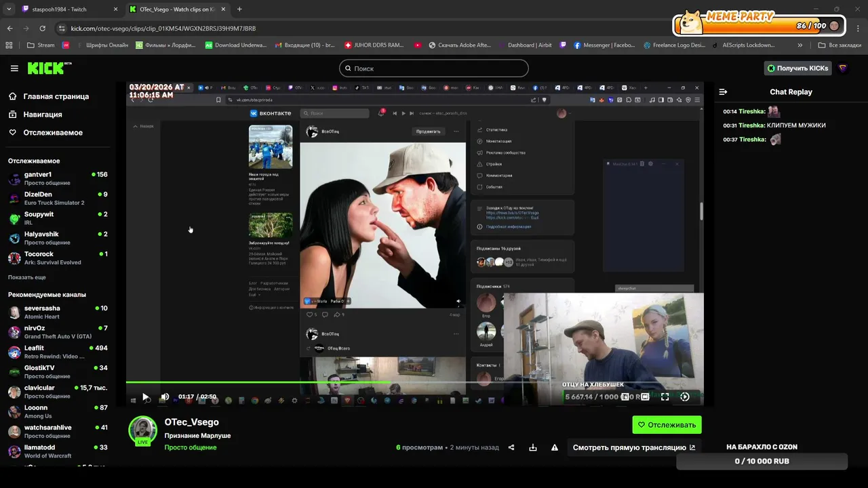868x488 pixels.
Task: Collapse the Chat Replay panel
Action: click(723, 91)
